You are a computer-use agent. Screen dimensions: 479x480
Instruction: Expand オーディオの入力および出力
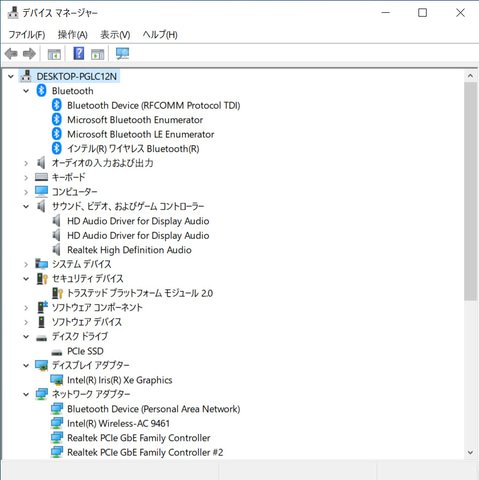(x=26, y=163)
